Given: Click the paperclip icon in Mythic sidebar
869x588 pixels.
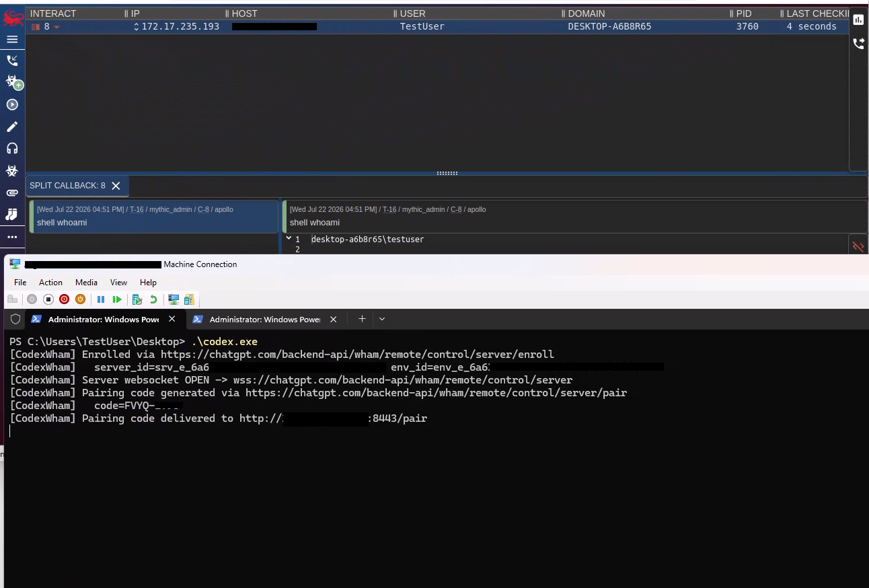Looking at the screenshot, I should tap(12, 192).
